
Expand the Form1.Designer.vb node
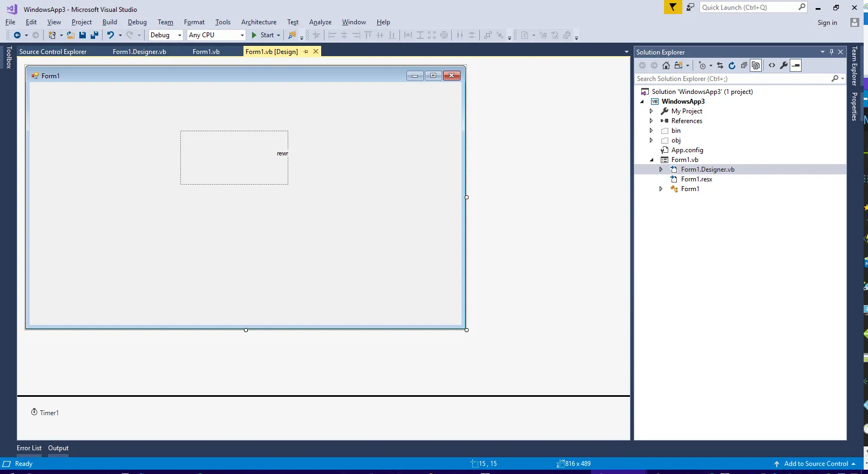point(661,170)
